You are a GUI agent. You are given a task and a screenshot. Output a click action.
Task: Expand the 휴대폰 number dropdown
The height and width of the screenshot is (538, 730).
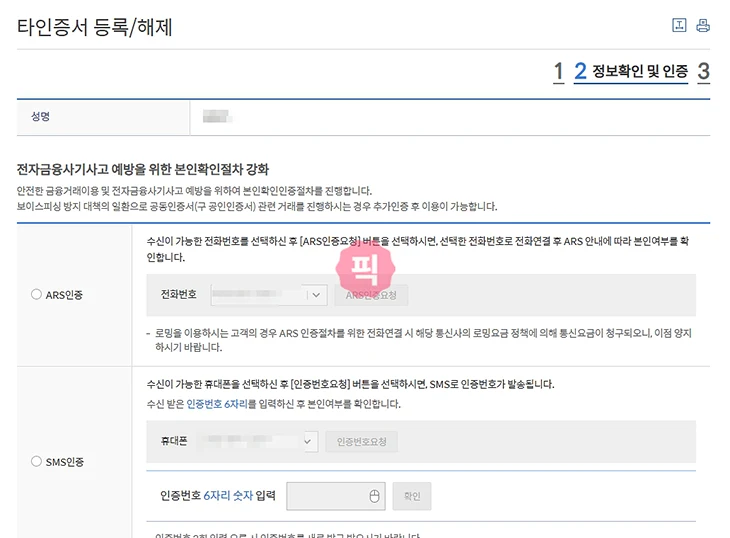[308, 441]
